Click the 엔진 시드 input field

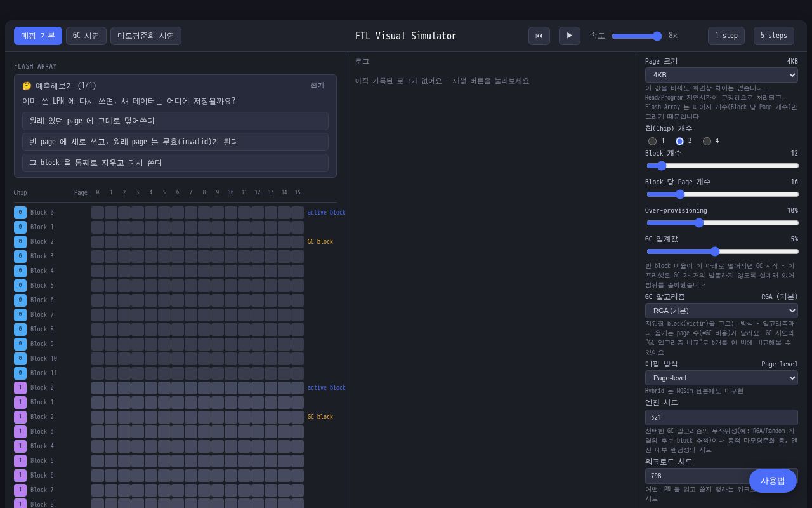tap(721, 417)
